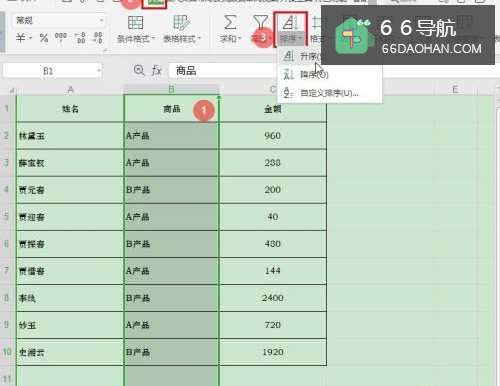Screen dimensions: 500x386
Task: Expand the B1 name box dropdown
Action: point(99,71)
